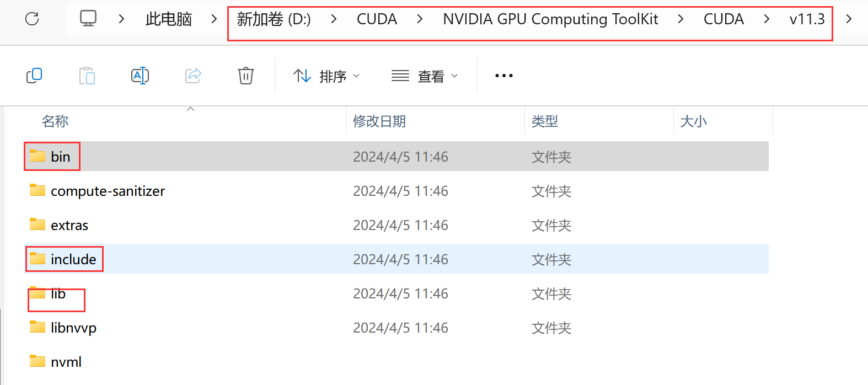Expand the chevron after v11.3 in the breadcrumb
Viewport: 868px width, 385px height.
849,18
